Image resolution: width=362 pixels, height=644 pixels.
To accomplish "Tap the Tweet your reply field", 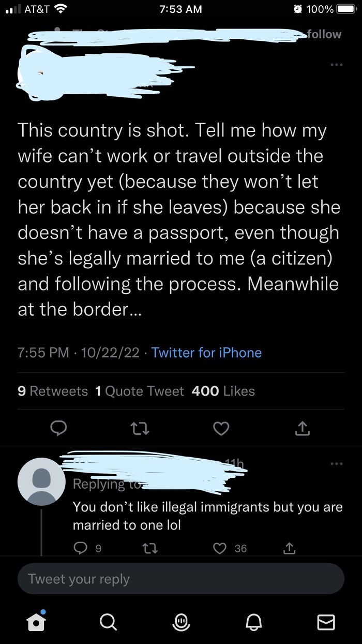I will (x=181, y=578).
